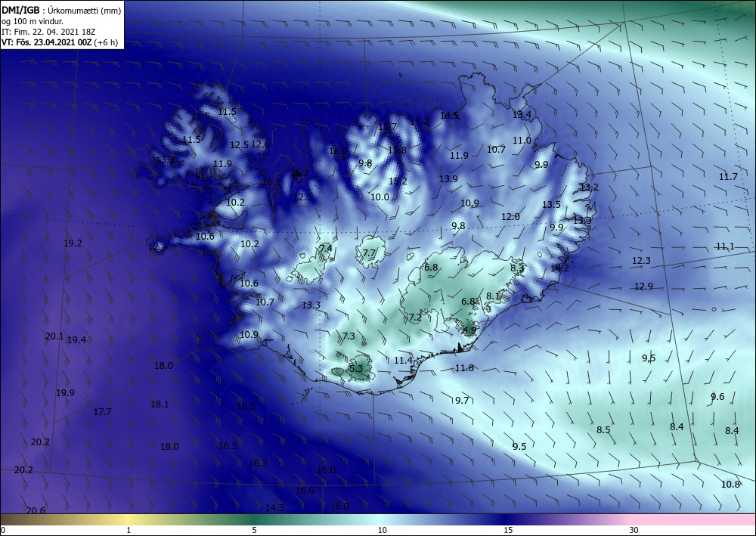The height and width of the screenshot is (536, 756).
Task: Click the map value 7.2
Action: point(415,318)
